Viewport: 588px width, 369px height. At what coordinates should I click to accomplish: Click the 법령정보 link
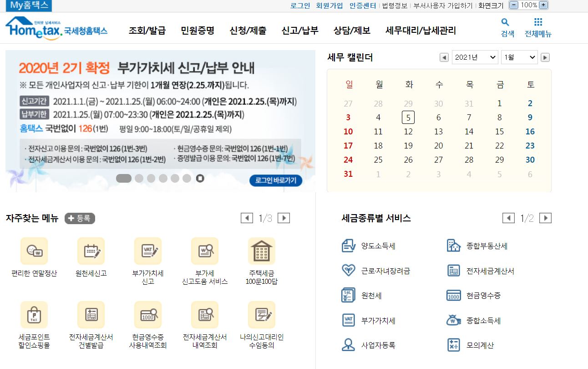pos(395,5)
